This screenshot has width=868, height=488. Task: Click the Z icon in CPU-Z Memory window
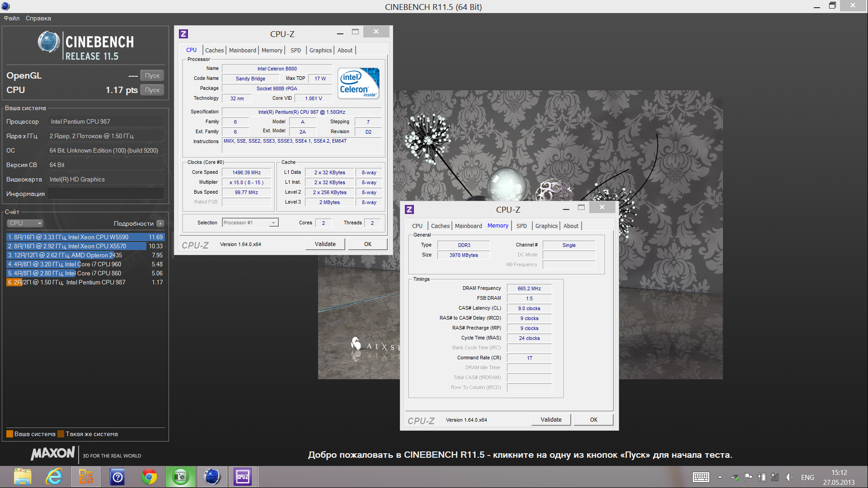(409, 209)
